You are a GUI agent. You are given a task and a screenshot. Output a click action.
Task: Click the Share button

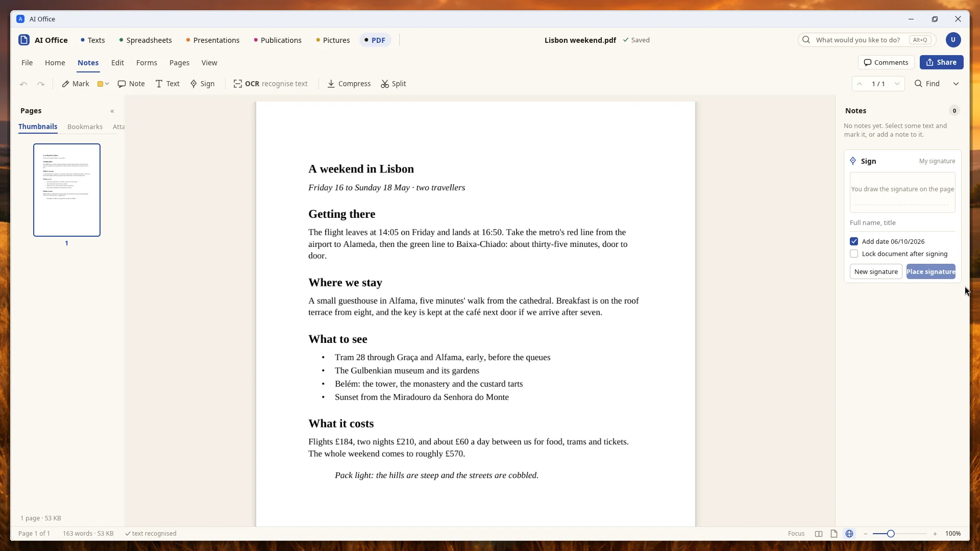tap(942, 62)
